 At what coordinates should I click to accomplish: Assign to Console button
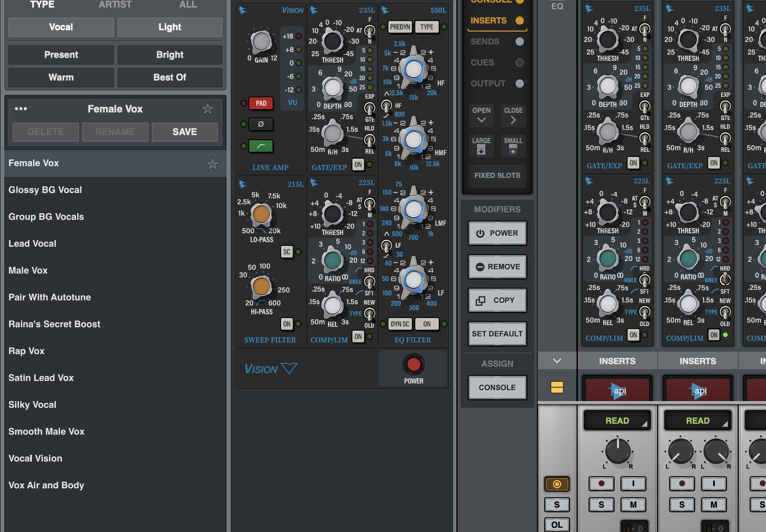[497, 387]
